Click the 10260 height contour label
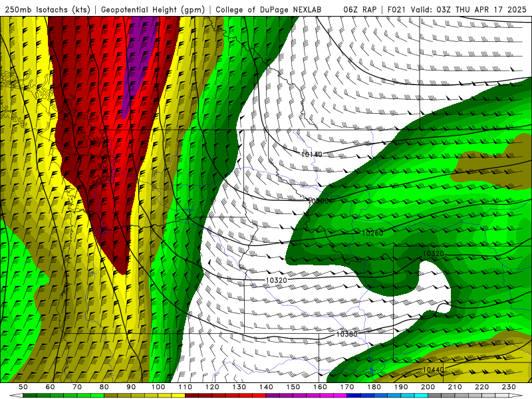Screen dimensions: 532x399 (x=372, y=233)
